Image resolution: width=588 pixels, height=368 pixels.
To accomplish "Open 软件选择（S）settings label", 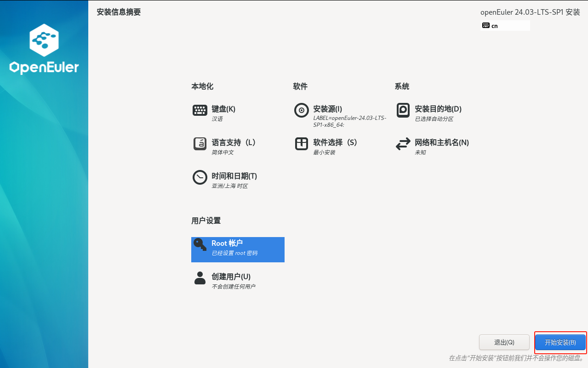I will (x=335, y=142).
